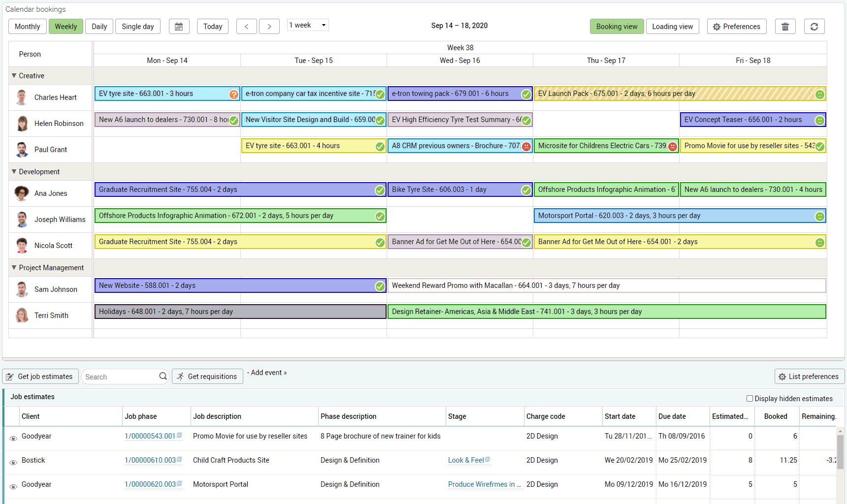Click the refresh calendar icon
The width and height of the screenshot is (847, 504).
(814, 26)
